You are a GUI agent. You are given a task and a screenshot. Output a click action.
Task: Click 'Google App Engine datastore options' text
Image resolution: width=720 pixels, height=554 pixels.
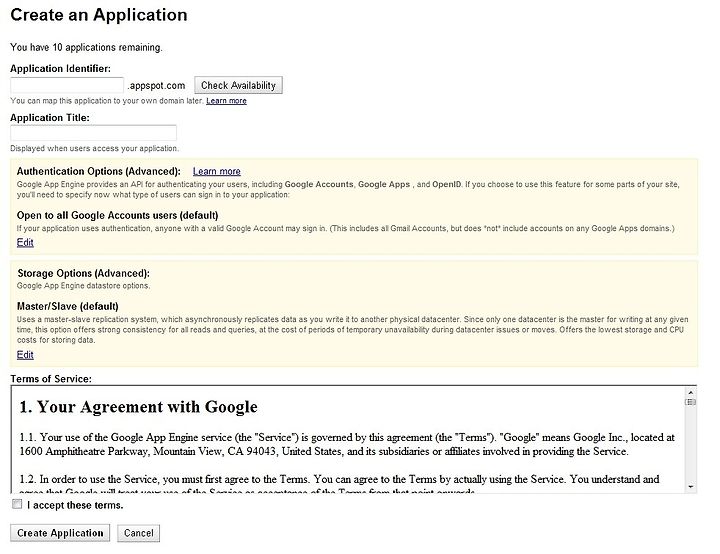(84, 286)
